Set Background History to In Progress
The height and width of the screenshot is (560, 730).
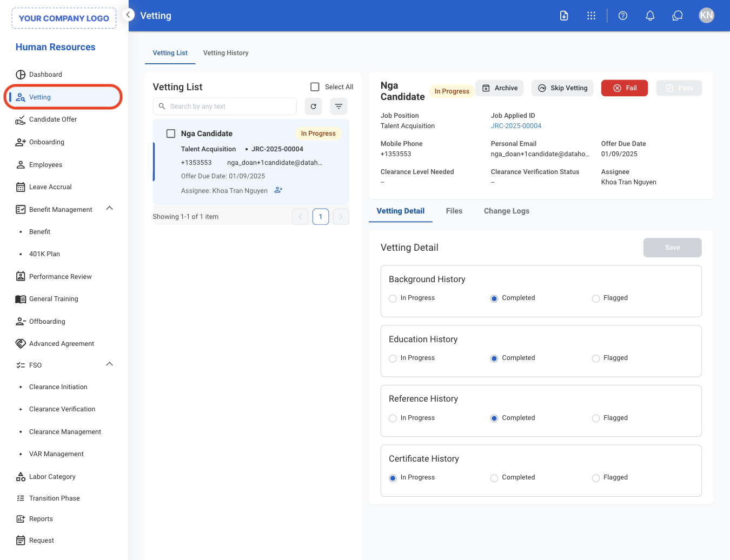click(393, 298)
